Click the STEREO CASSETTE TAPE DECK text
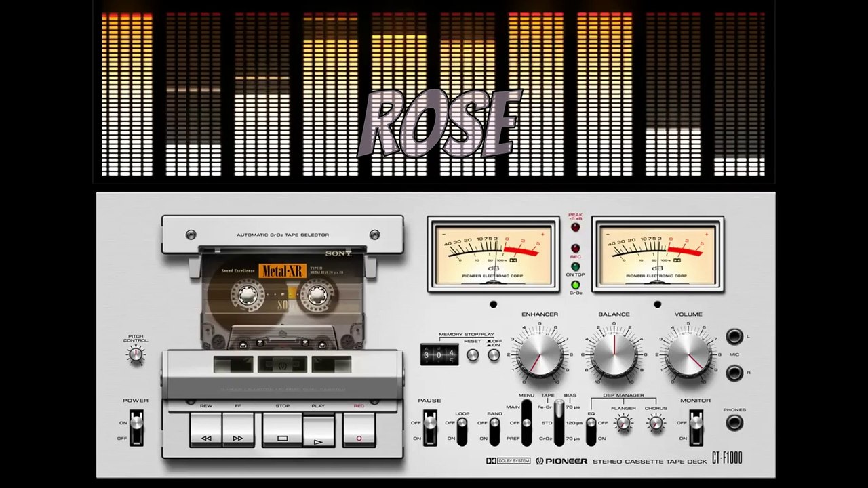The width and height of the screenshot is (868, 488). click(649, 462)
